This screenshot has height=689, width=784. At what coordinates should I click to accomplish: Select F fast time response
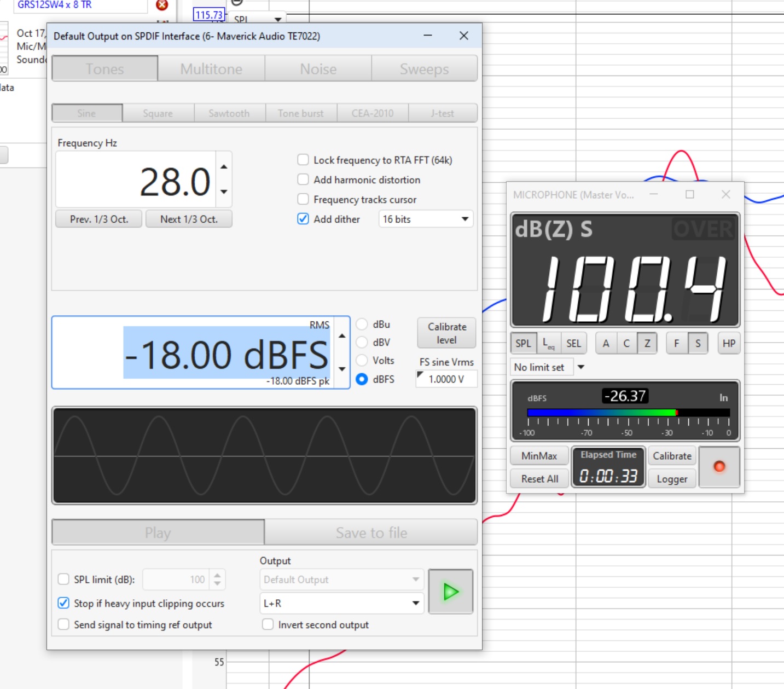(677, 343)
